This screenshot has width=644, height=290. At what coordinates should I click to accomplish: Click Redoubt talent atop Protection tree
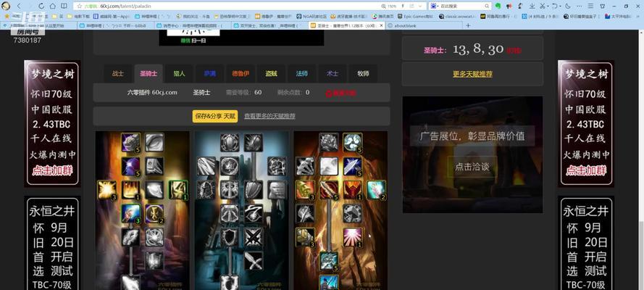[x=254, y=143]
